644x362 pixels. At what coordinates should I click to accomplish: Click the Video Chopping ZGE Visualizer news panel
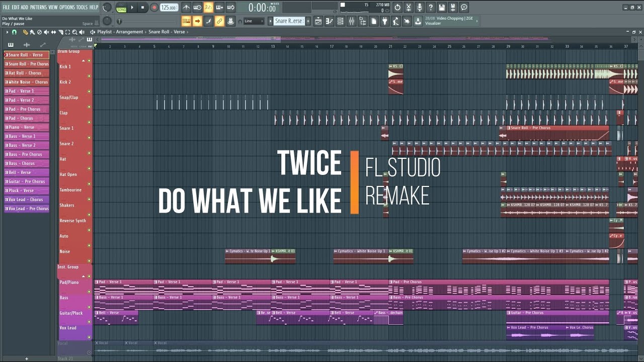coord(452,21)
